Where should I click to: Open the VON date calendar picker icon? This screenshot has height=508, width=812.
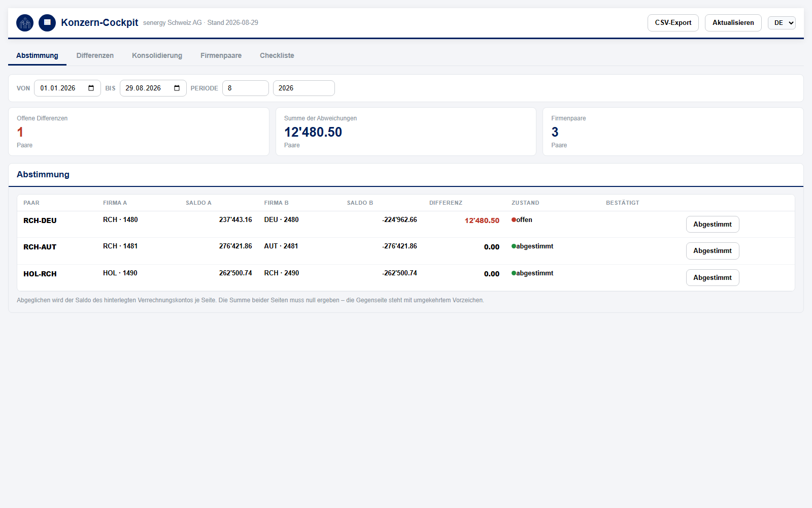point(91,88)
